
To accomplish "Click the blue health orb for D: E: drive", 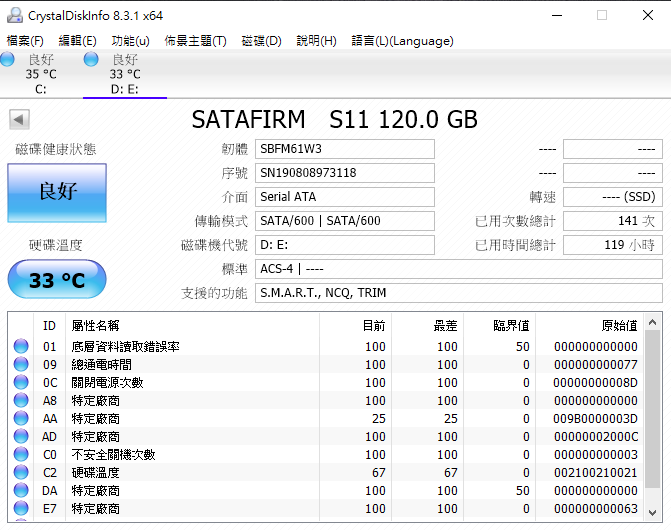I will coord(91,59).
